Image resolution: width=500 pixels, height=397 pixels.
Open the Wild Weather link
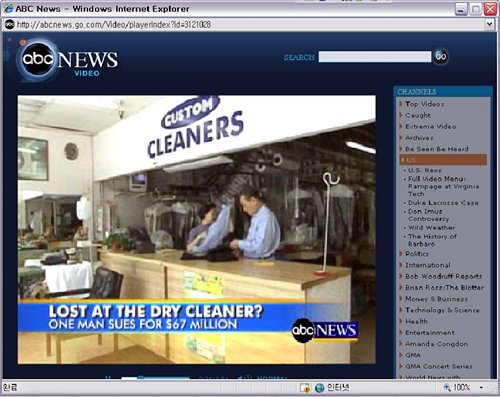pos(431,228)
